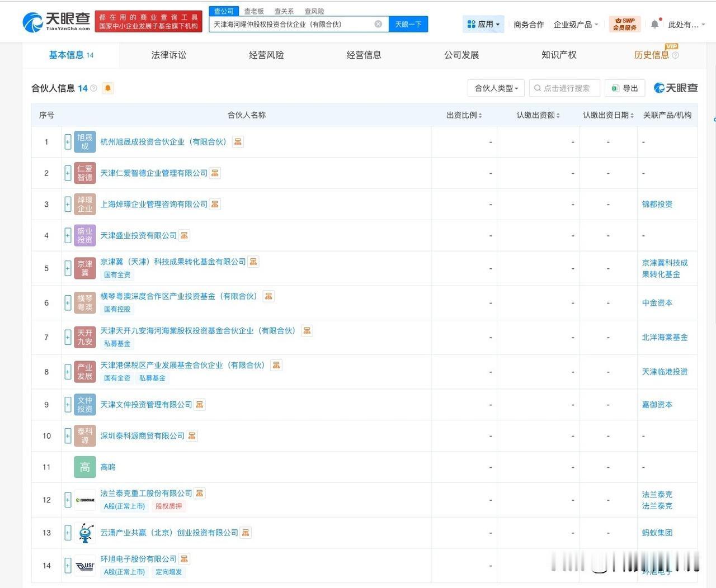Select the 查关系 search tab
This screenshot has height=588, width=716.
[284, 11]
